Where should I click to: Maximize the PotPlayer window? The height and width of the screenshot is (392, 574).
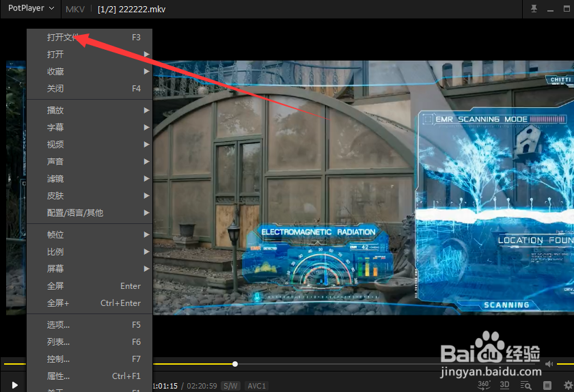(566, 8)
